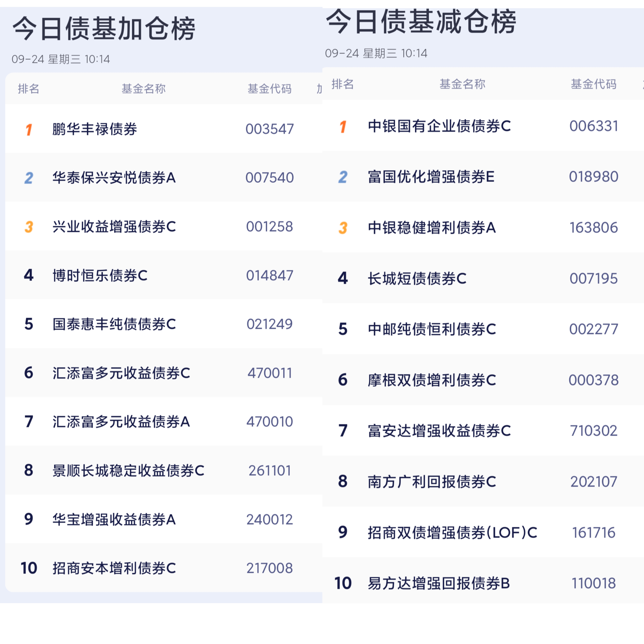Select fund code 240012
This screenshot has width=644, height=644.
click(x=270, y=519)
